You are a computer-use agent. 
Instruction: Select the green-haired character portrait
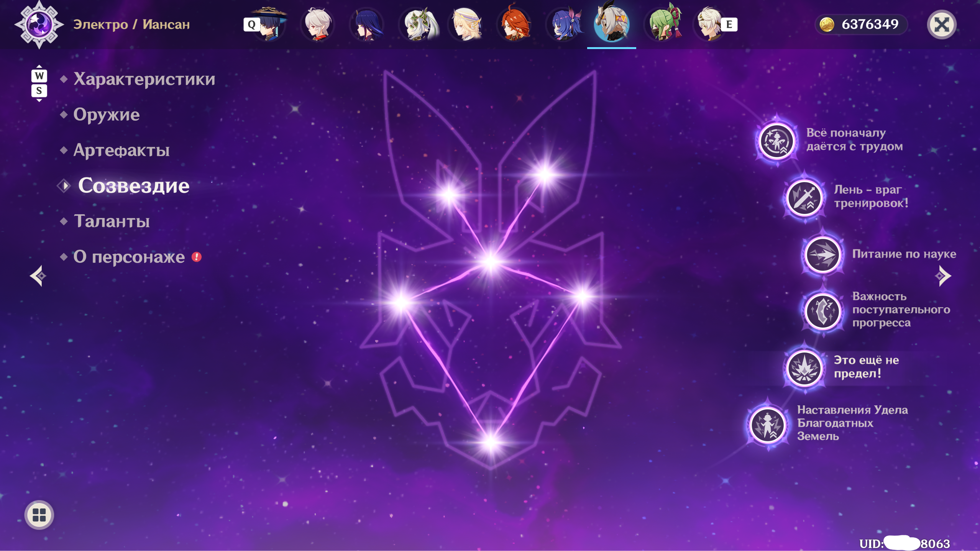point(663,24)
